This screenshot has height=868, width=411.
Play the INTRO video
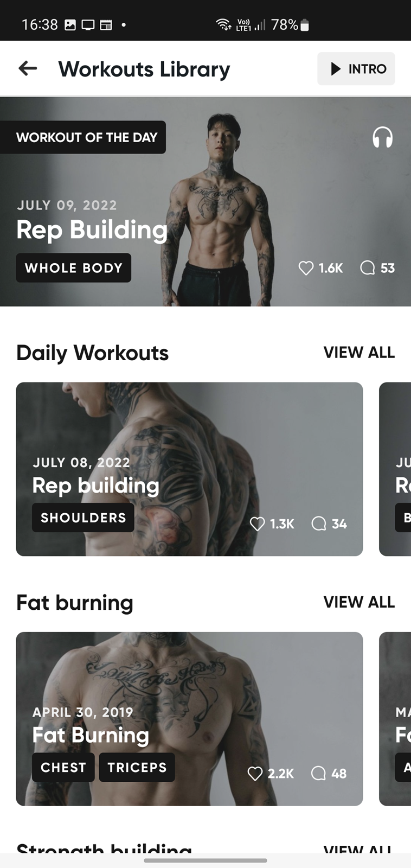[x=356, y=69]
